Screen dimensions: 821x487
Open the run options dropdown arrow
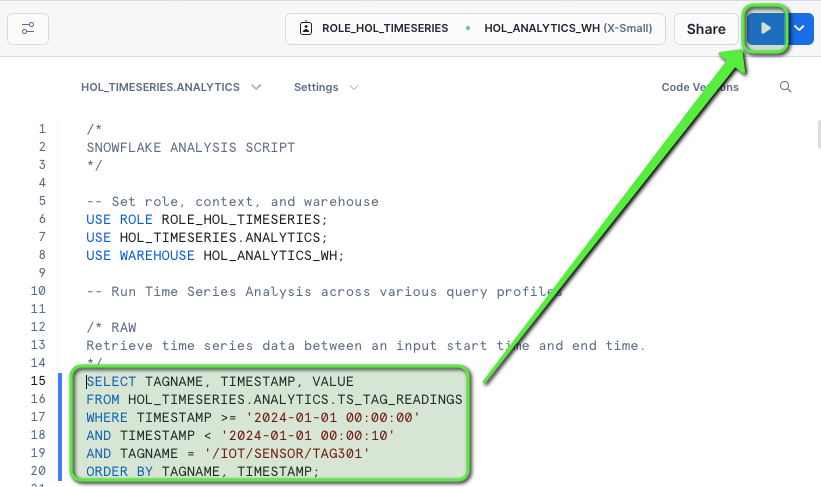coord(800,29)
